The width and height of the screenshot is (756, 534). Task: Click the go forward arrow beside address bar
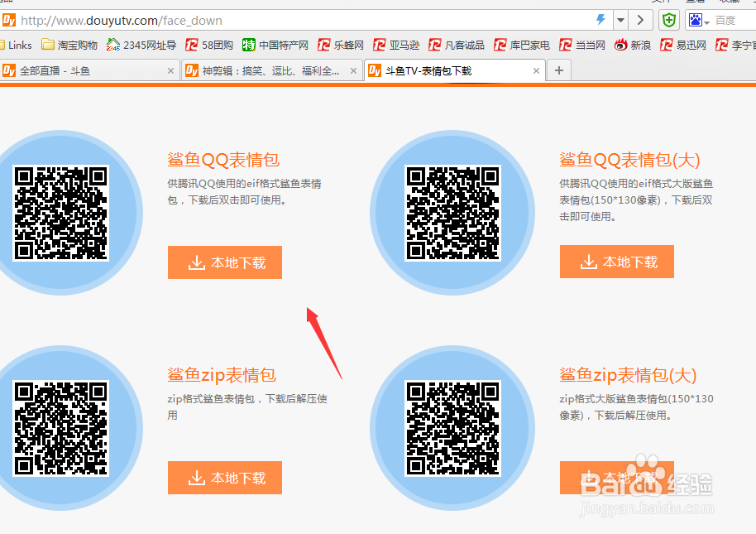pos(640,20)
